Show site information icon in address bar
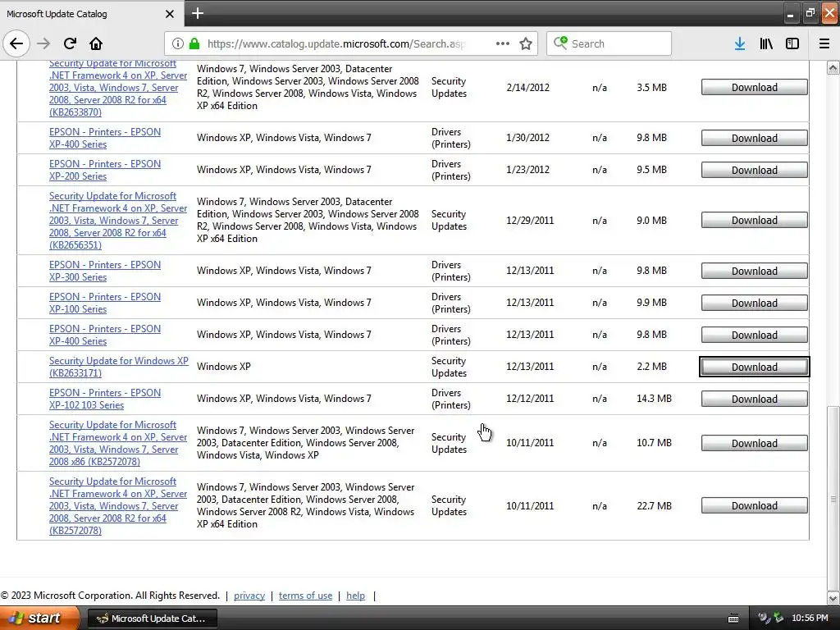 [x=178, y=43]
